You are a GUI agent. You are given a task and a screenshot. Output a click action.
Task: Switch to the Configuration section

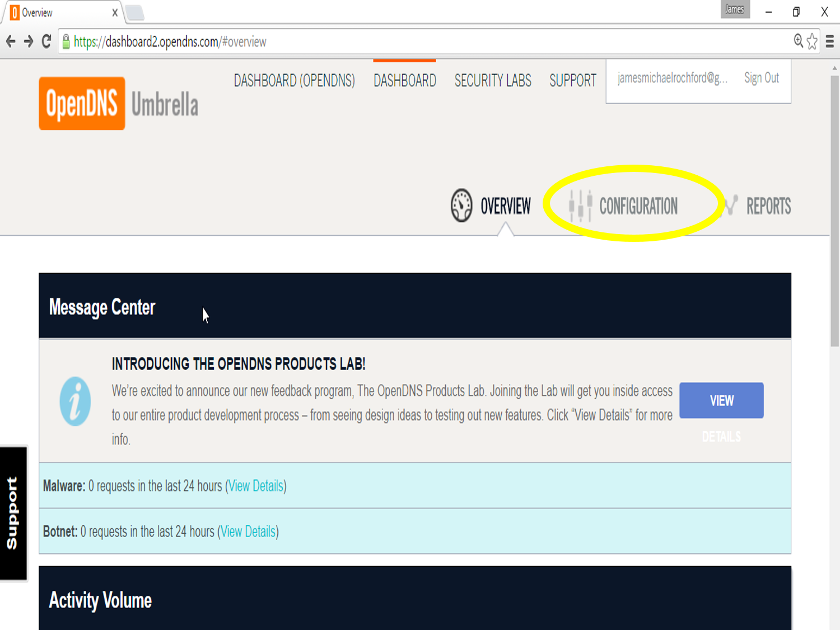click(623, 206)
